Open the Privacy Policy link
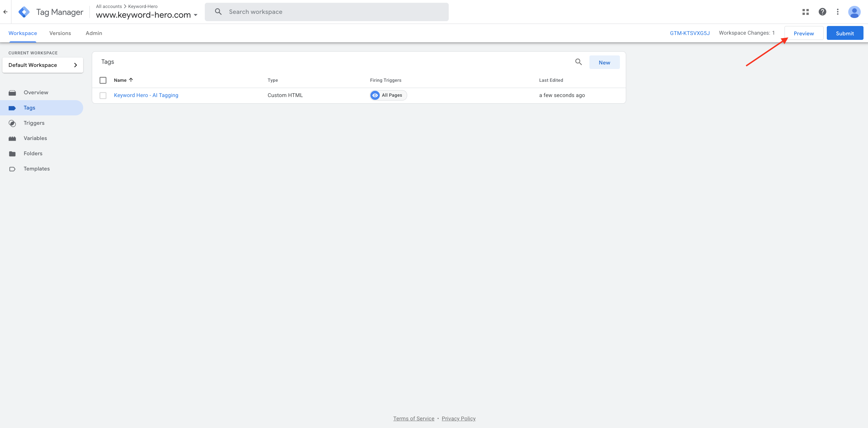Image resolution: width=868 pixels, height=428 pixels. point(458,419)
